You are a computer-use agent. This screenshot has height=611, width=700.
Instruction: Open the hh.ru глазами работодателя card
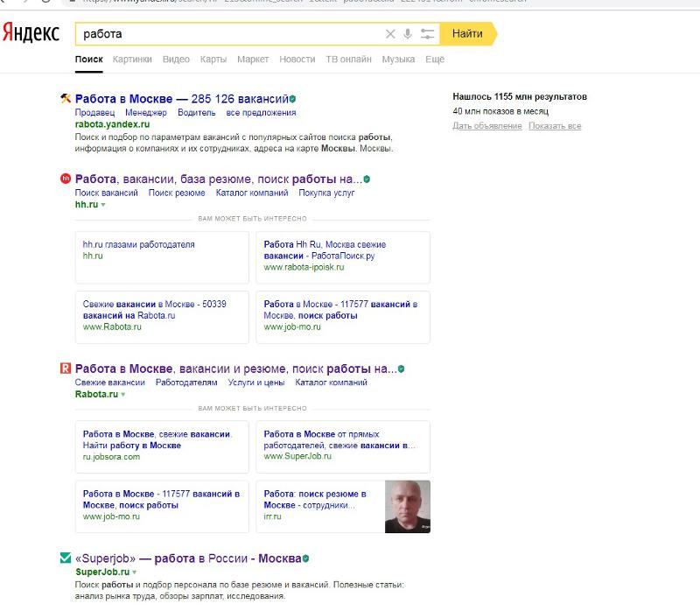click(162, 257)
